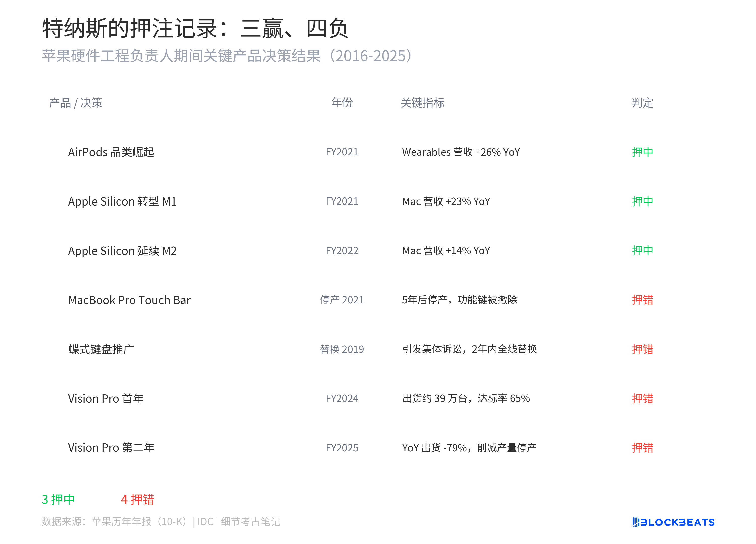The image size is (756, 544).
Task: Click the Wearables 营收 +26% YoY metric
Action: (461, 152)
